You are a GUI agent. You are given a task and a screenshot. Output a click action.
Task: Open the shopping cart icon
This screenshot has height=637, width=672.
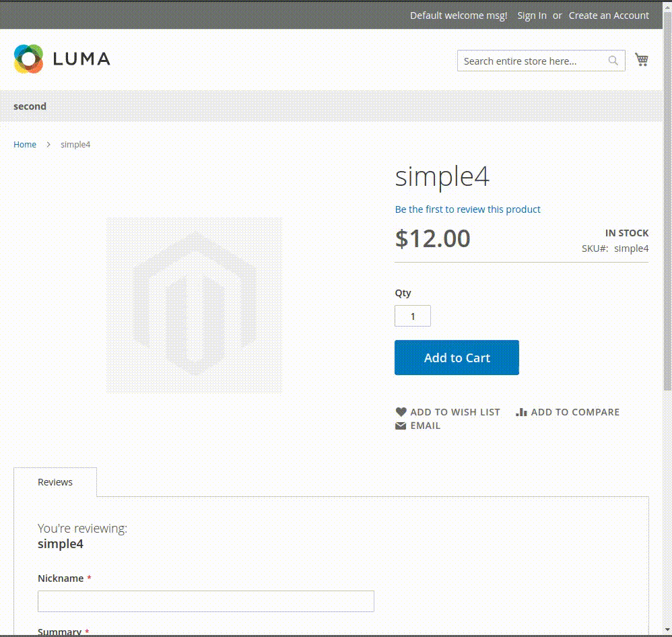click(x=641, y=59)
